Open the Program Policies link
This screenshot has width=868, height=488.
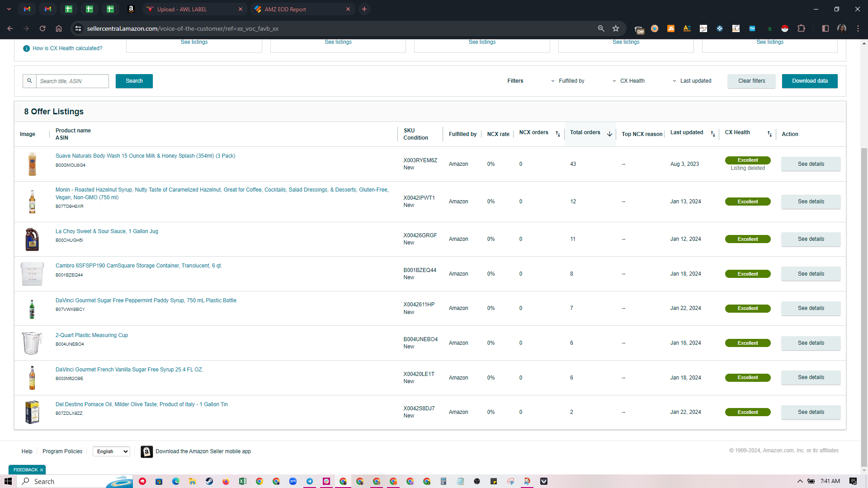(x=62, y=451)
